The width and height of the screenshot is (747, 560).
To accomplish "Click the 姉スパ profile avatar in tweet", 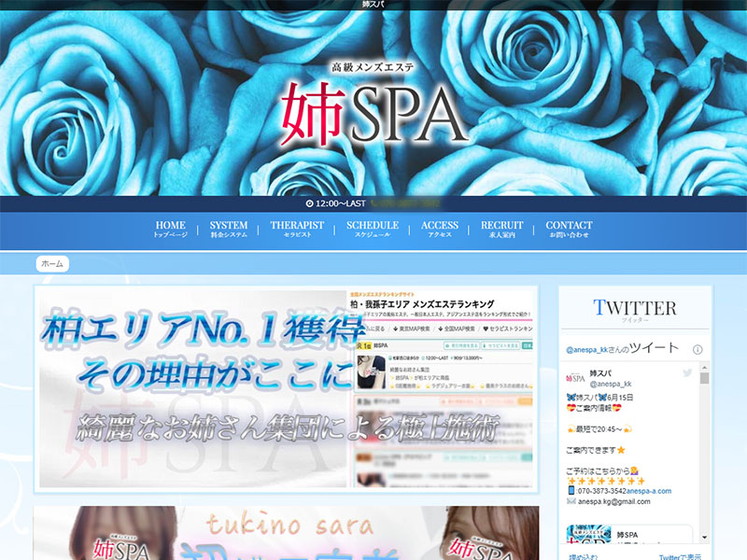I will [x=576, y=379].
